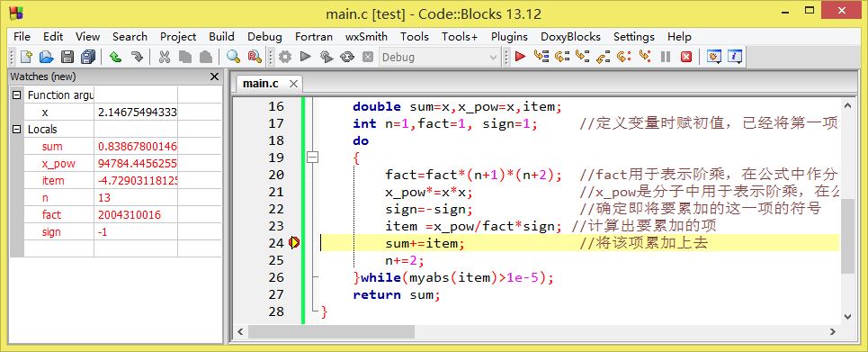Open the DoxyBlocks menu
Image resolution: width=868 pixels, height=352 pixels.
pyautogui.click(x=570, y=37)
